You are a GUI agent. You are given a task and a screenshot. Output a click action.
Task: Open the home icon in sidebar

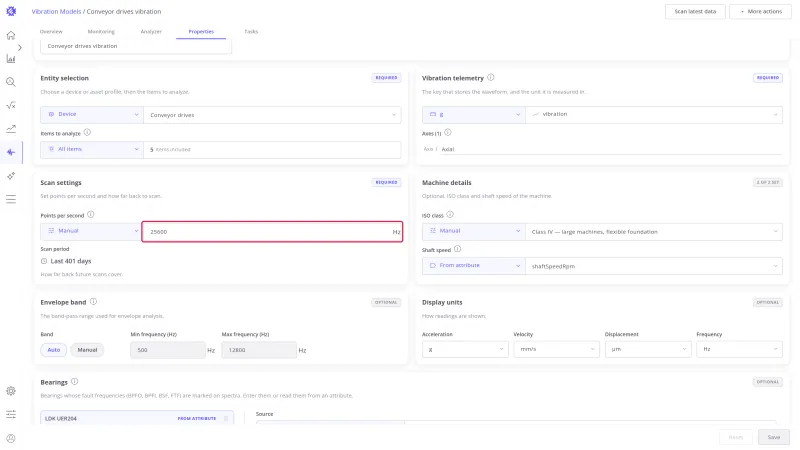(x=11, y=35)
